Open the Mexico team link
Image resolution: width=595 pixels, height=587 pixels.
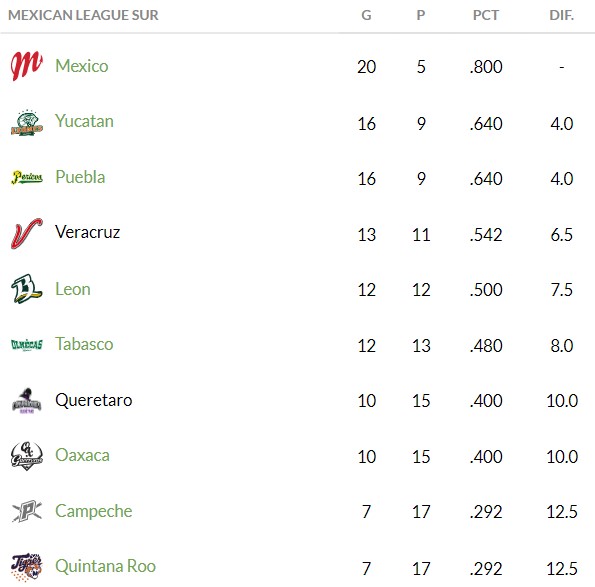82,66
